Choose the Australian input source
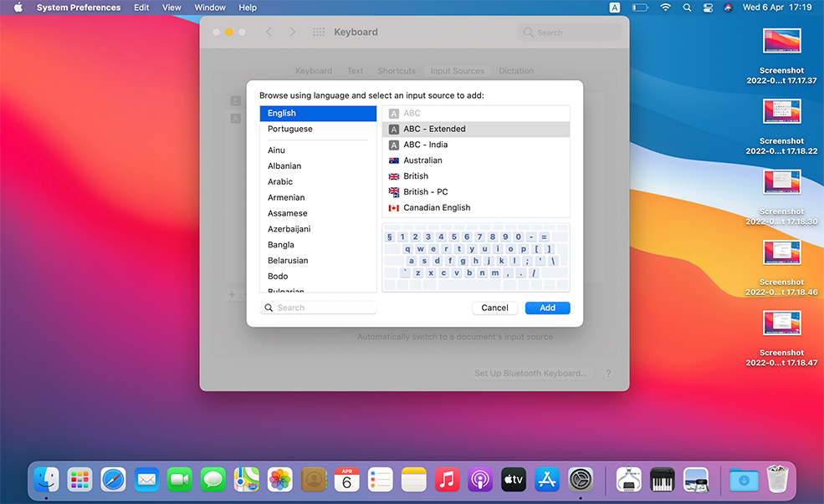 tap(476, 160)
